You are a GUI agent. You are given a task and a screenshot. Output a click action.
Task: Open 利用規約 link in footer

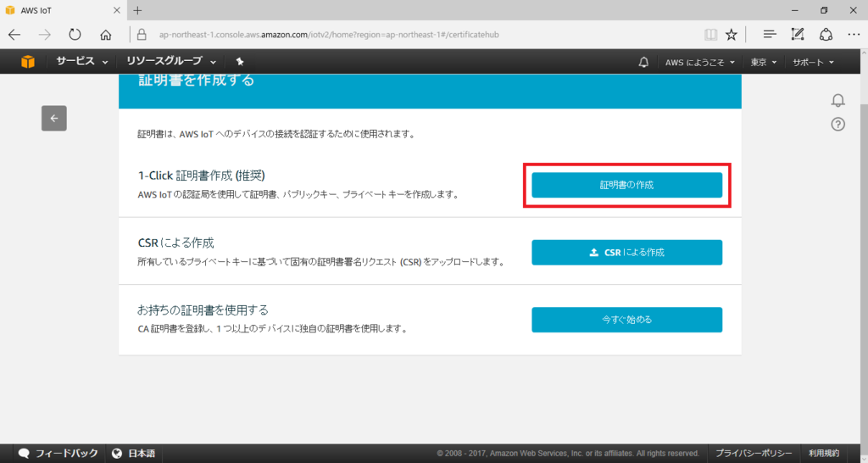click(x=824, y=453)
